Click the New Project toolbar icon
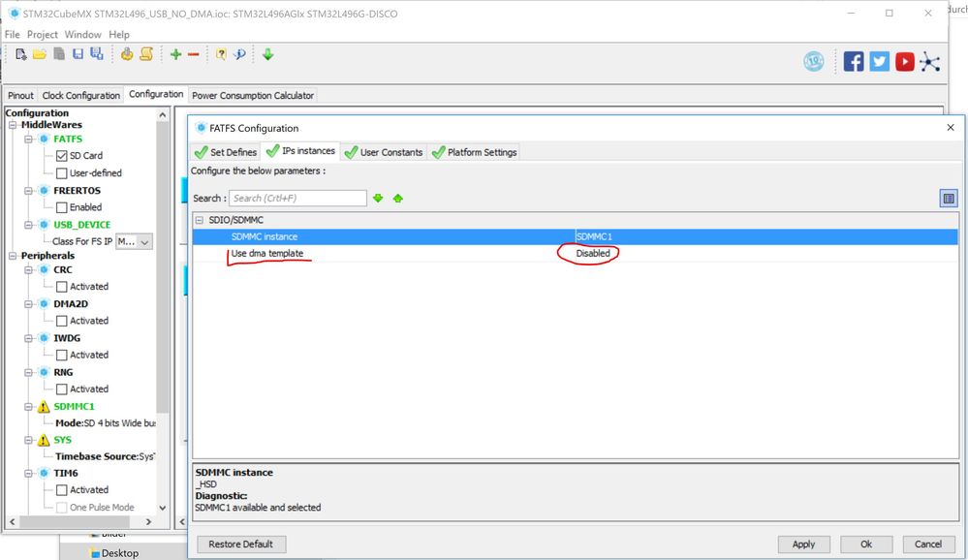The width and height of the screenshot is (968, 560). [21, 54]
